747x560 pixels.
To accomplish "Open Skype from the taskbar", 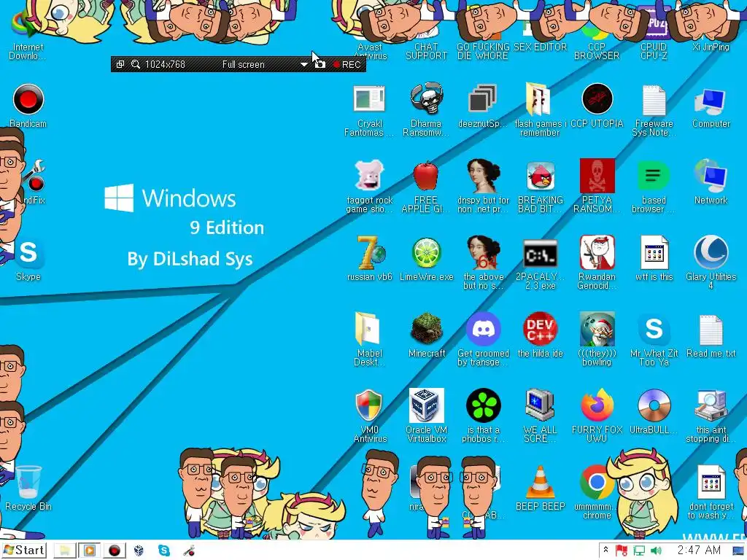I will (x=164, y=551).
